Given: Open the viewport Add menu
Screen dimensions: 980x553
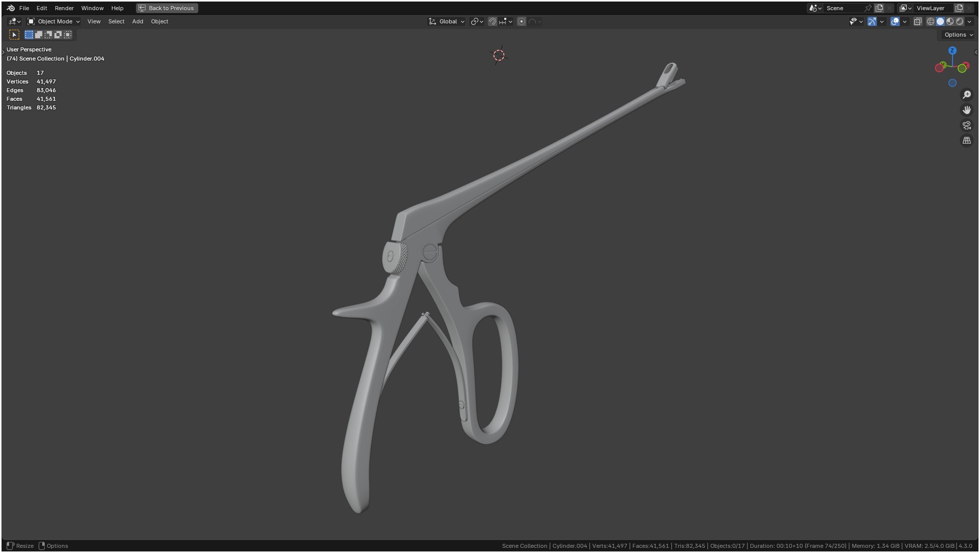Looking at the screenshot, I should coord(137,21).
